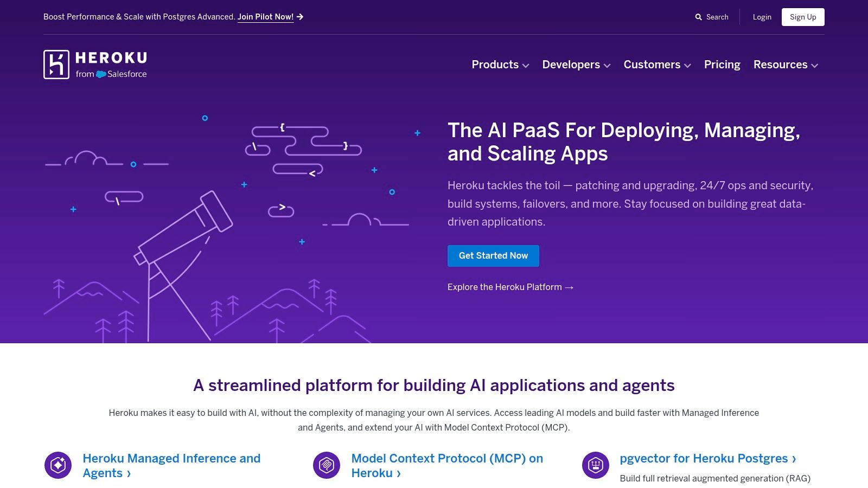
Task: Click the Model Context Protocol circle icon
Action: pos(327,465)
